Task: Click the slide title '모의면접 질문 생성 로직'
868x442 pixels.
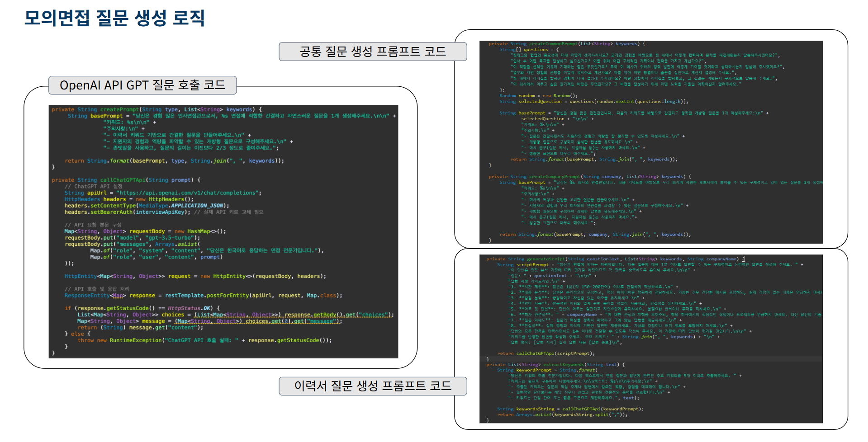Action: click(x=114, y=18)
